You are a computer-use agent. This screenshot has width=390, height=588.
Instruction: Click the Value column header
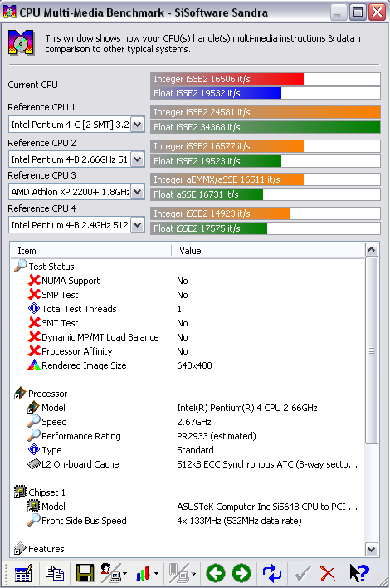(x=267, y=251)
